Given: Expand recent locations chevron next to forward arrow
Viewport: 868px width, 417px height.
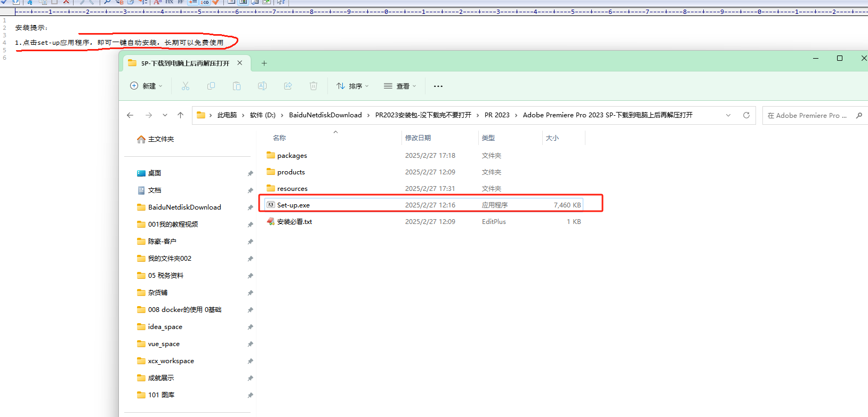Looking at the screenshot, I should [165, 115].
